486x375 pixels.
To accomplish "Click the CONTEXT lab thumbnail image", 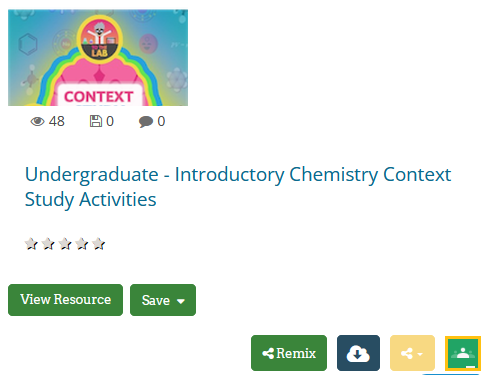I will tap(98, 58).
